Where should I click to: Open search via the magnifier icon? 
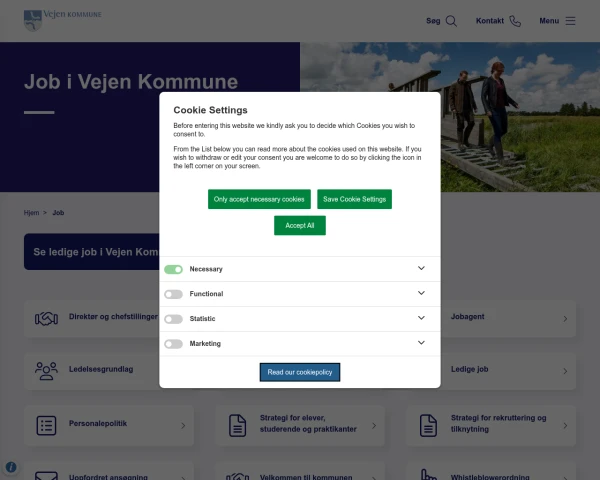point(451,21)
